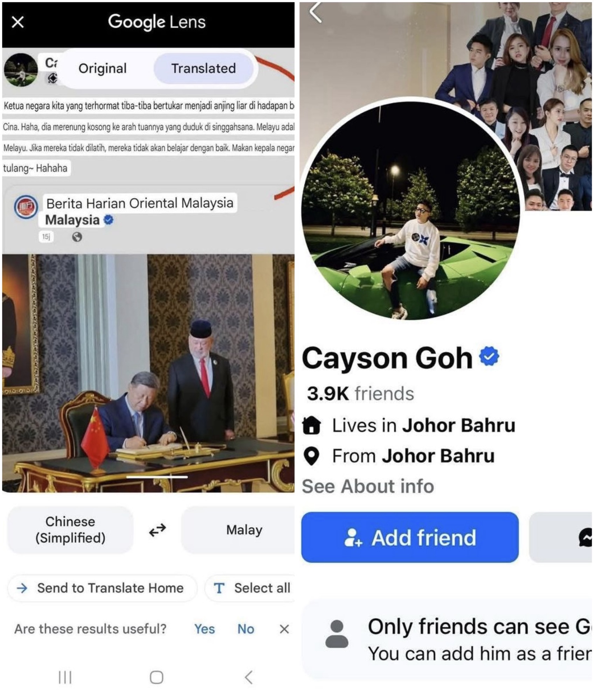Answer No to results useful prompt
Image resolution: width=594 pixels, height=700 pixels.
click(x=246, y=629)
